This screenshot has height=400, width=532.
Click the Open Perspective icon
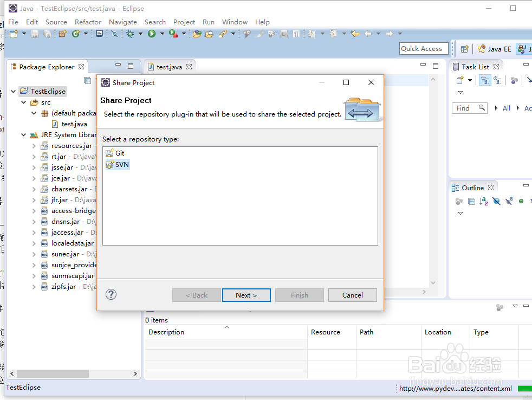pyautogui.click(x=464, y=49)
